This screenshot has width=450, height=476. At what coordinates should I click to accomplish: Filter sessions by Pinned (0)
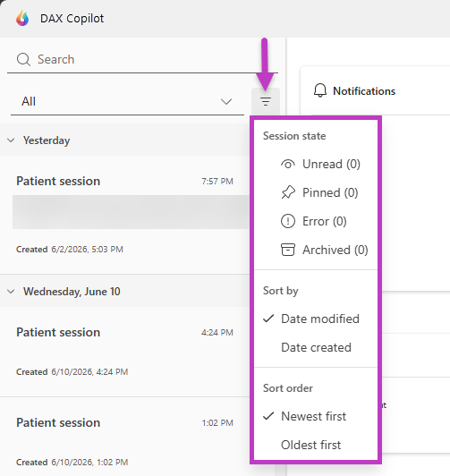click(316, 192)
